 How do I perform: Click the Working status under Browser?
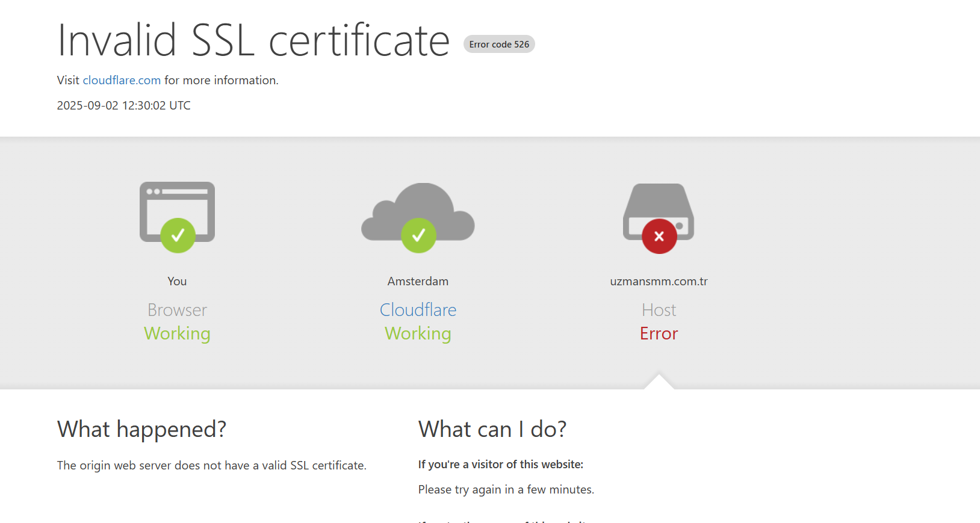coord(177,333)
